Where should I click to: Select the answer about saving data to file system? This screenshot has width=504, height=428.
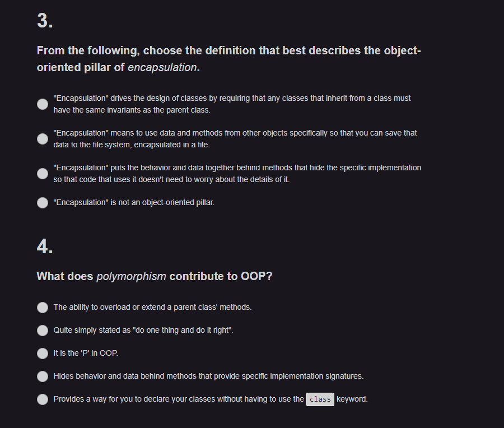42,138
